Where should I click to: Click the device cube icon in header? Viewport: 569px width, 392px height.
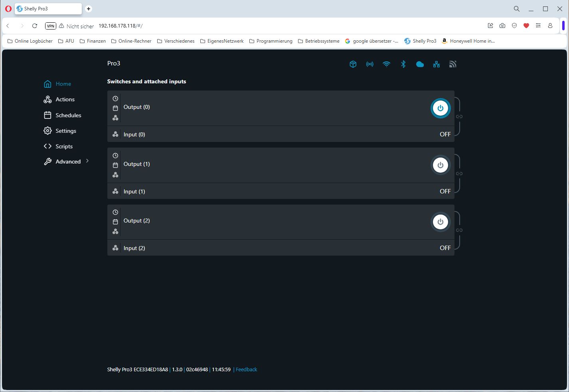(353, 64)
